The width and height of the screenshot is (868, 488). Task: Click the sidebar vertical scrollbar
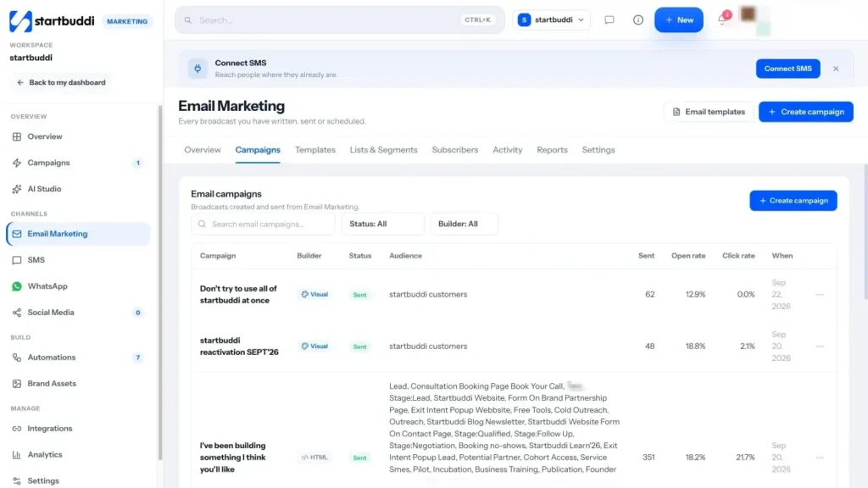pyautogui.click(x=160, y=282)
